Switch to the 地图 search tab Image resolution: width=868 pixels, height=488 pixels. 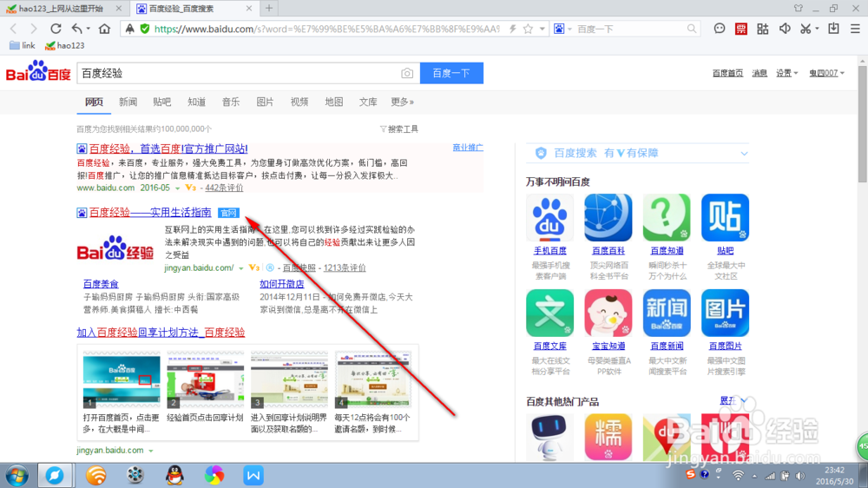coord(334,102)
